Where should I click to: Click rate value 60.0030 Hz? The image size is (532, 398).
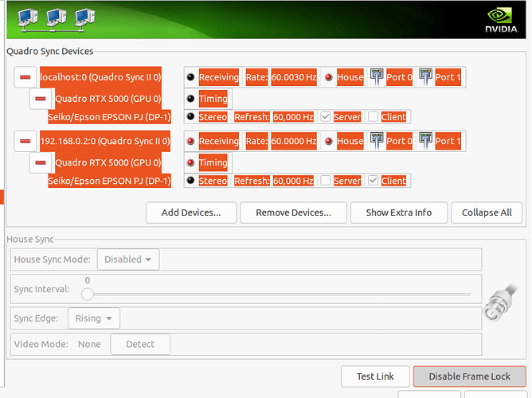tap(294, 77)
